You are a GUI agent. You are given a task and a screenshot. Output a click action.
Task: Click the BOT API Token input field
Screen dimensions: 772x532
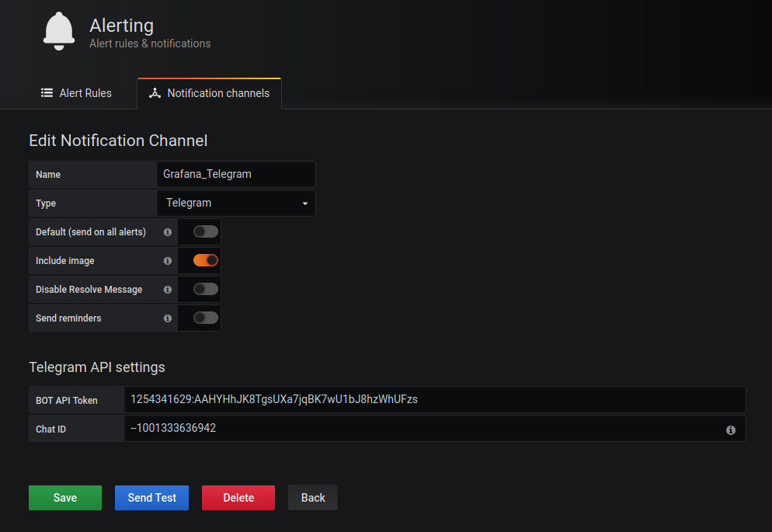(435, 400)
